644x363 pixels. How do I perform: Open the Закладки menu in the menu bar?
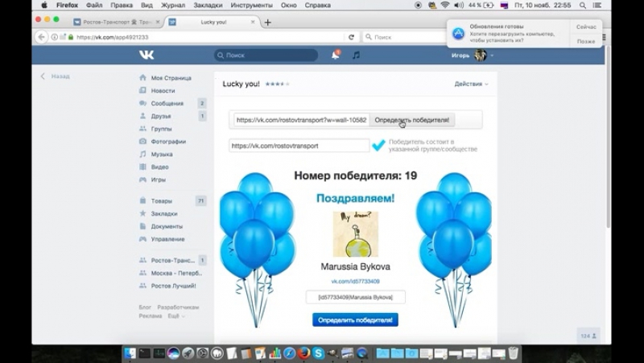pyautogui.click(x=208, y=6)
